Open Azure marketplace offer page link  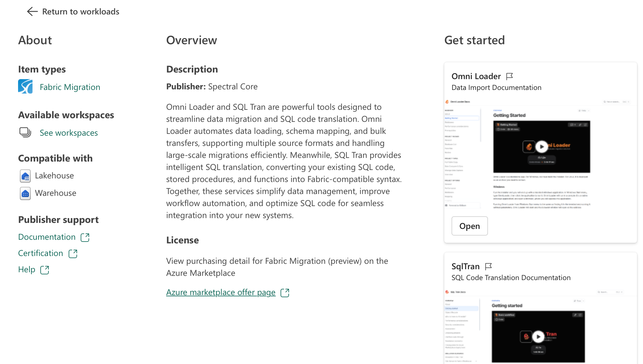221,292
